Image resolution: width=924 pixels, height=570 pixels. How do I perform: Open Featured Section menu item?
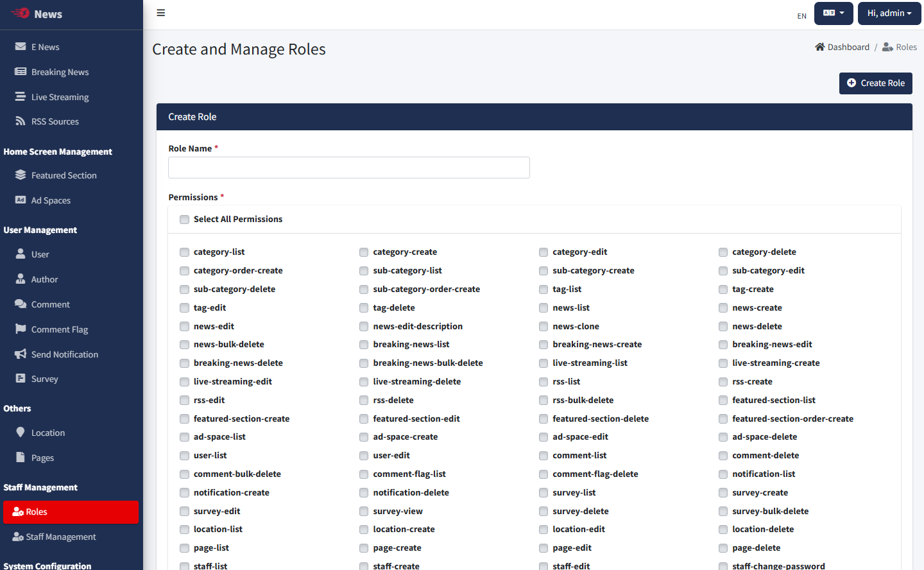point(71,175)
